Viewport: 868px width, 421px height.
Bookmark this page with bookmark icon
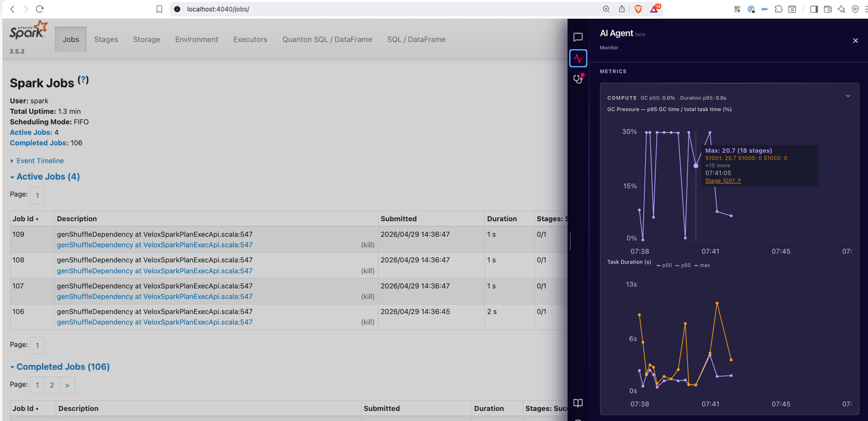pyautogui.click(x=159, y=9)
